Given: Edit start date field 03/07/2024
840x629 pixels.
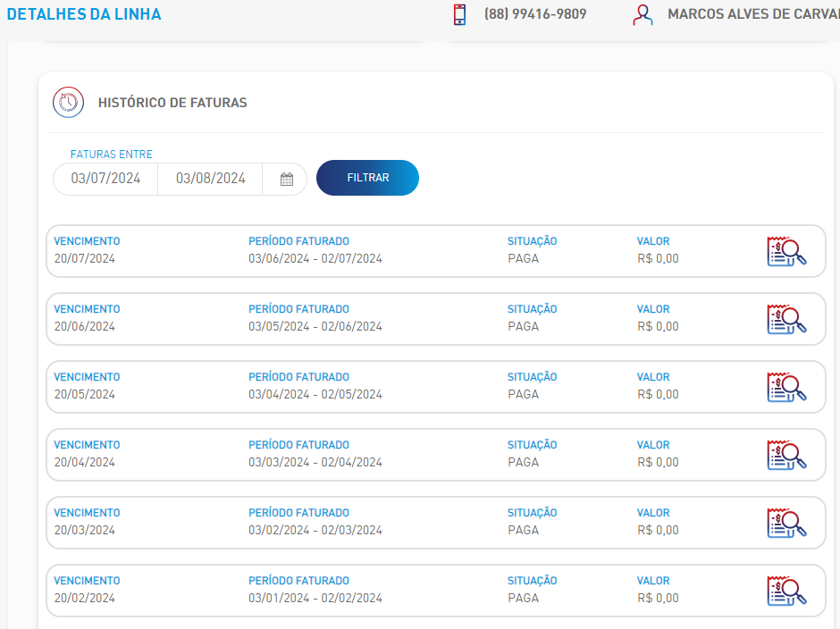Looking at the screenshot, I should (105, 179).
